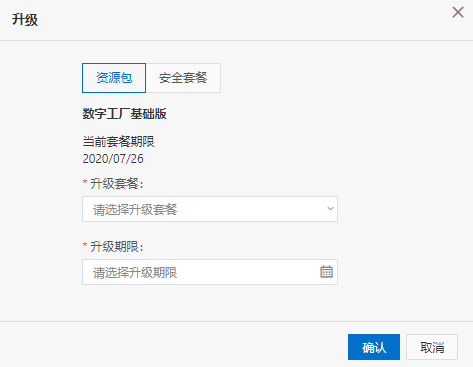Open the 请选择升级套餐 combo box
473x367 pixels.
(210, 209)
